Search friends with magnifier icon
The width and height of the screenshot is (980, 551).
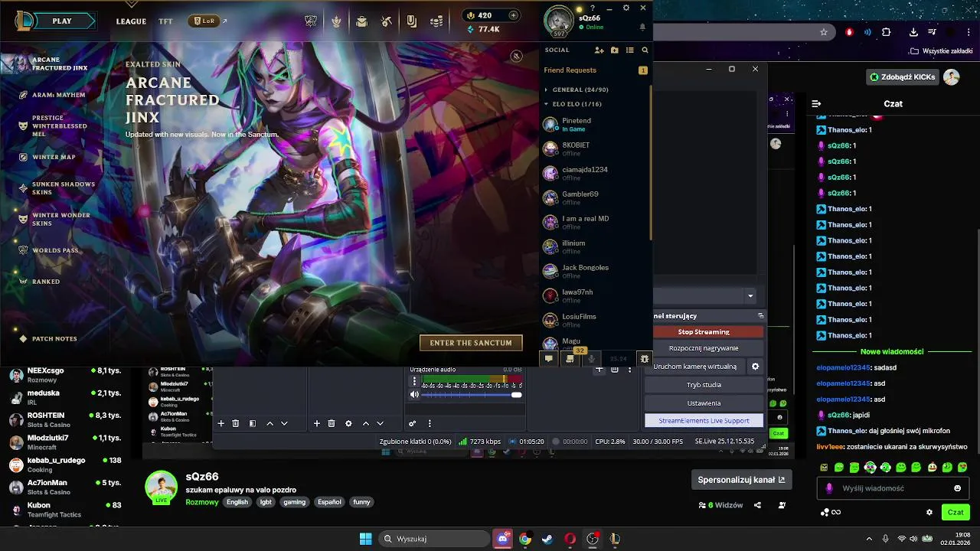point(645,50)
